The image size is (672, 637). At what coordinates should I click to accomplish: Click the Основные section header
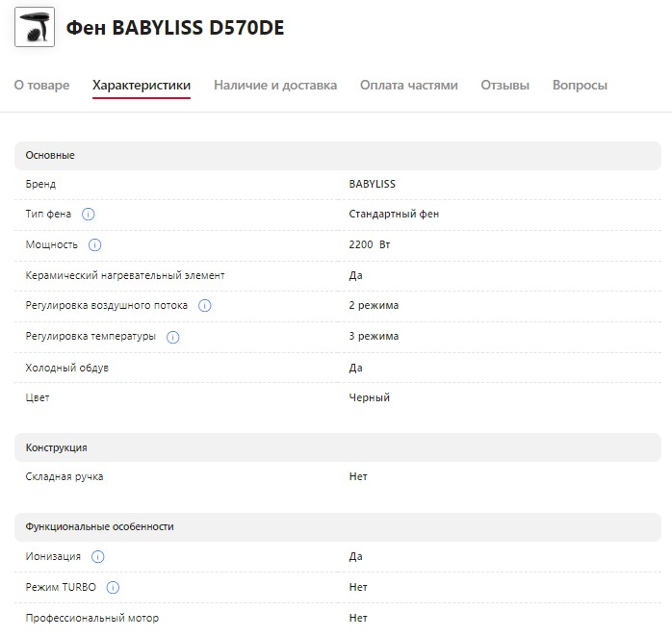pos(338,156)
